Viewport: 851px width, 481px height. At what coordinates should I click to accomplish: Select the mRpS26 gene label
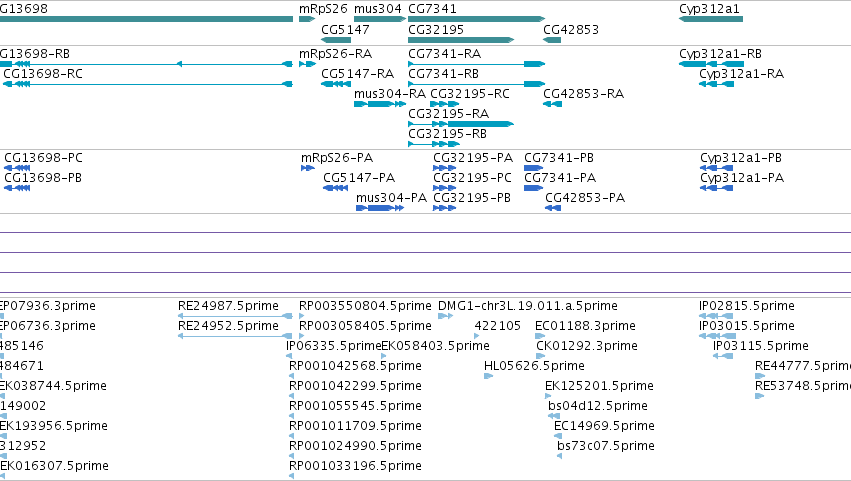point(323,9)
